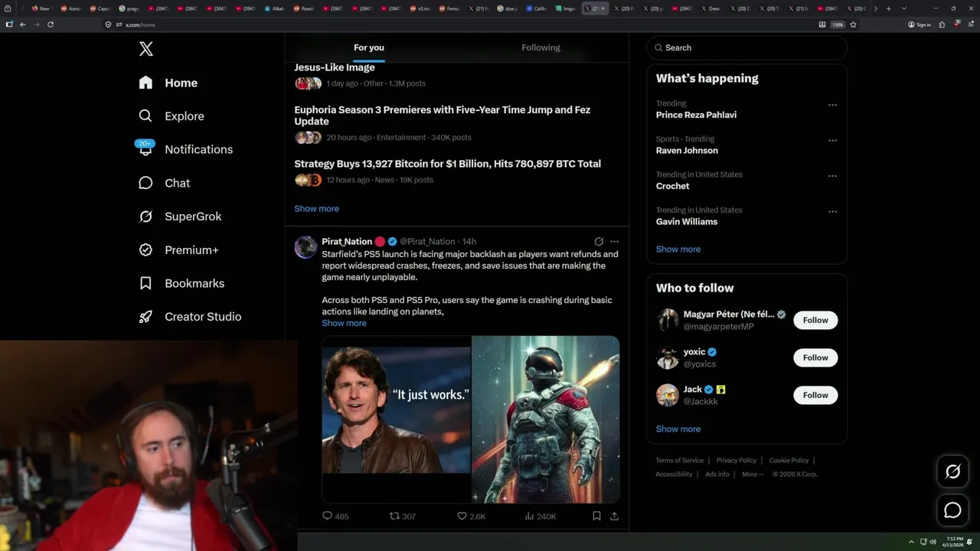The width and height of the screenshot is (980, 551).
Task: Click the Privacy Policy footer link
Action: tap(737, 461)
